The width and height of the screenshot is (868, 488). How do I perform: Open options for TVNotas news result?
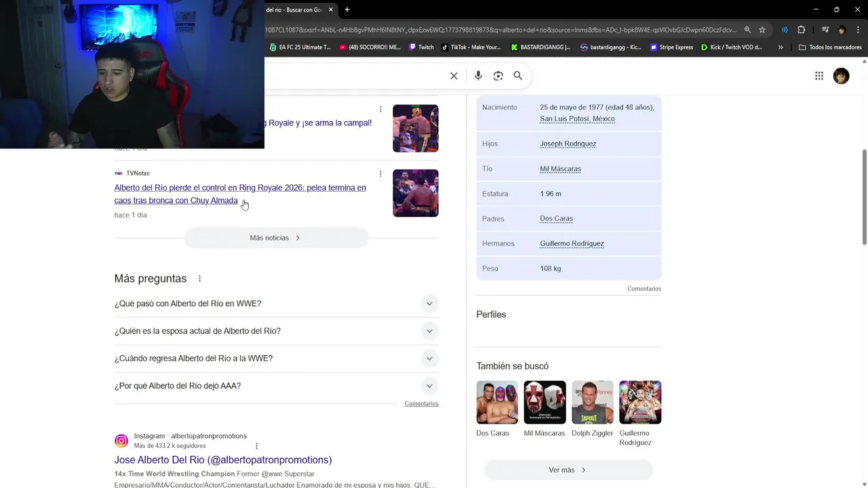click(x=380, y=174)
